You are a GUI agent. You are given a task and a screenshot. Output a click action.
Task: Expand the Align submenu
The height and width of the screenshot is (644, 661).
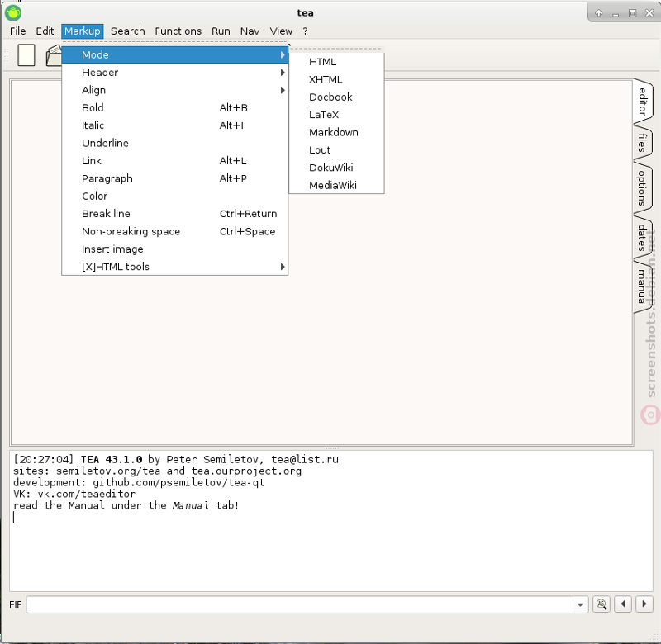coord(175,90)
